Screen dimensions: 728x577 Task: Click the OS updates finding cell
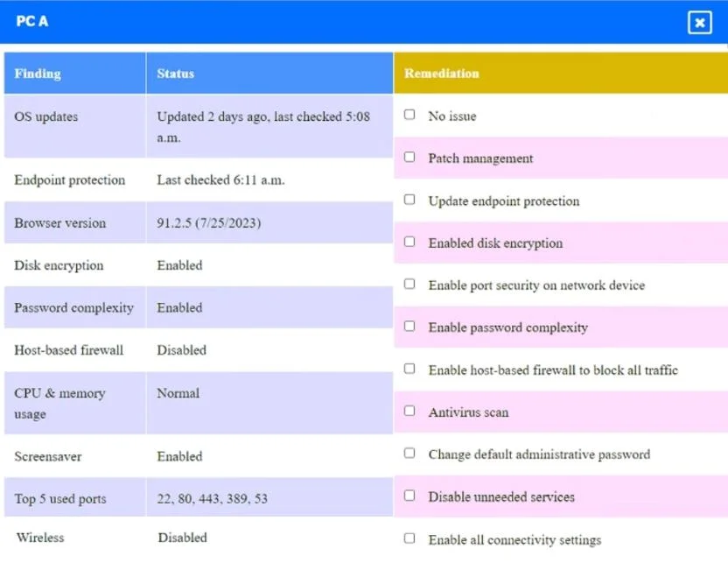point(74,126)
